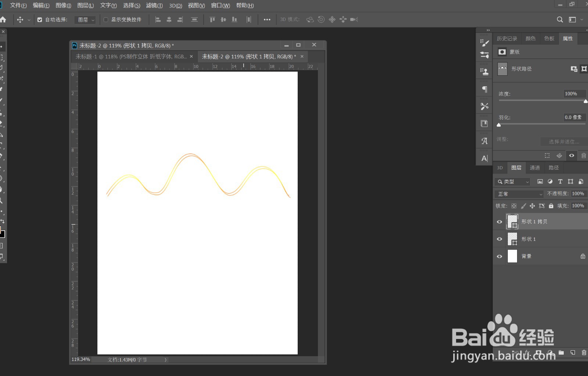Align right edges icon
Screen dimensions: 588x376
[180, 19]
